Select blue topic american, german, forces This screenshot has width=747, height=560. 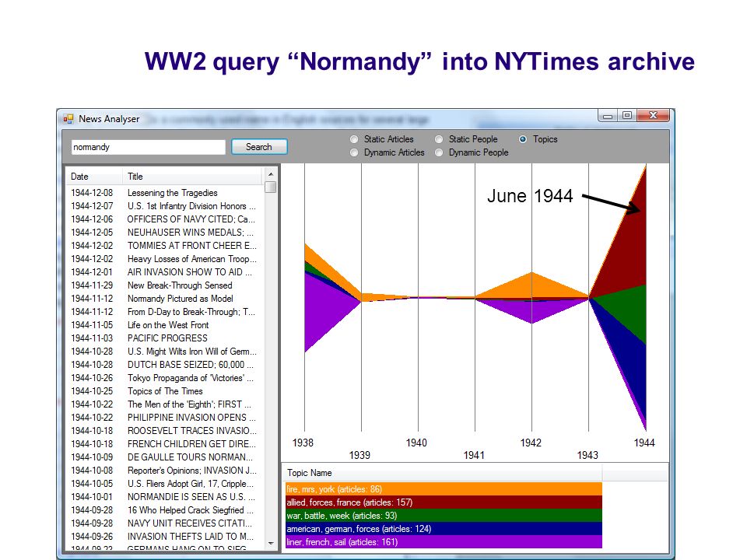444,529
